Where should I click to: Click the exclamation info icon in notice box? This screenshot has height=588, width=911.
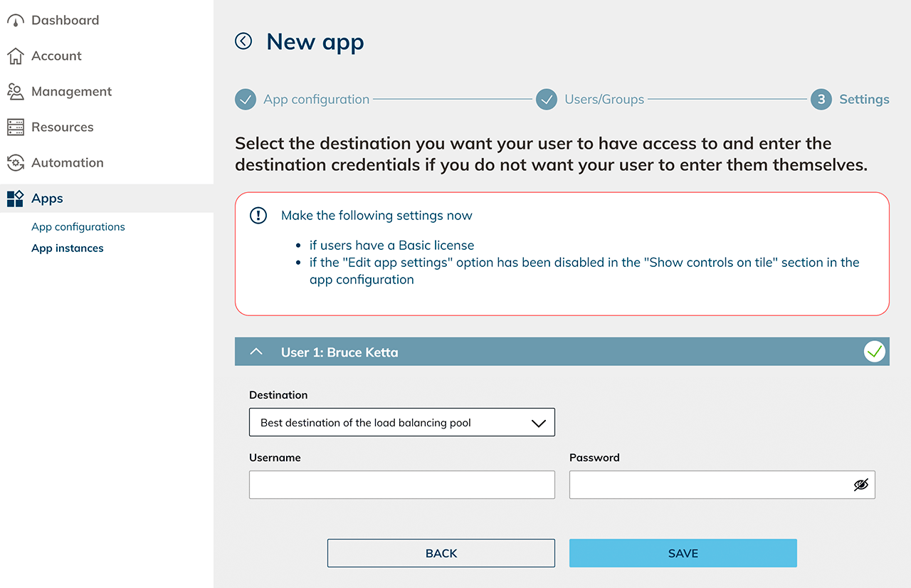coord(258,216)
